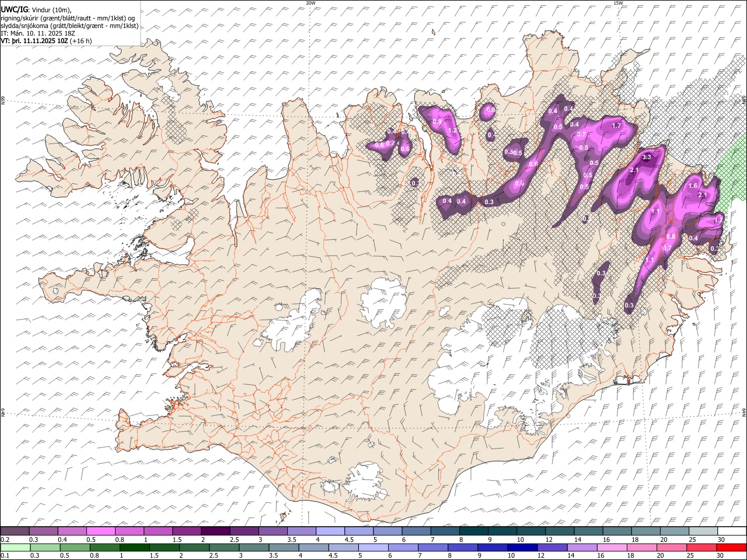This screenshot has height=560, width=747.
Task: Pick the 2.5 grey-green swatch in lower legend
Action: coord(224,547)
